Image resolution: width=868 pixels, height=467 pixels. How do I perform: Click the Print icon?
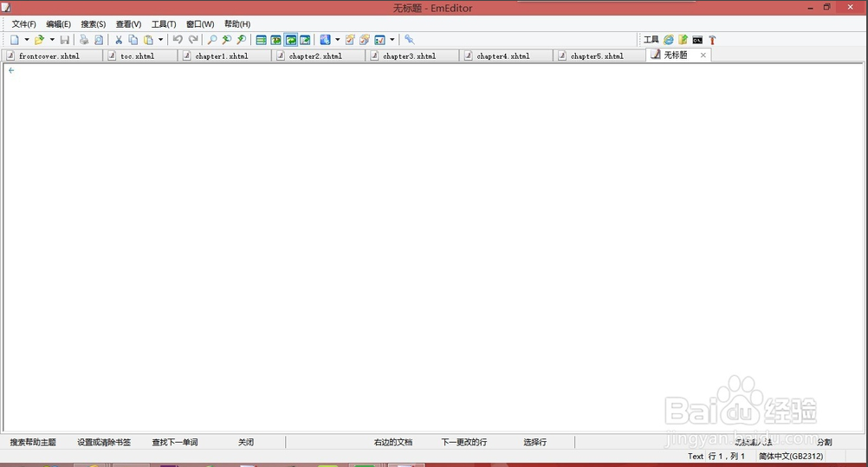click(83, 40)
